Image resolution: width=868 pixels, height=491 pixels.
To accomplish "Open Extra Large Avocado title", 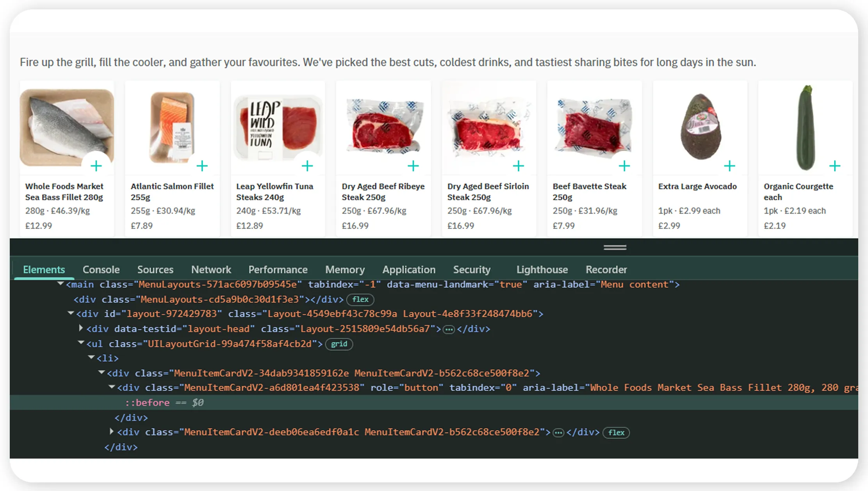I will click(697, 187).
